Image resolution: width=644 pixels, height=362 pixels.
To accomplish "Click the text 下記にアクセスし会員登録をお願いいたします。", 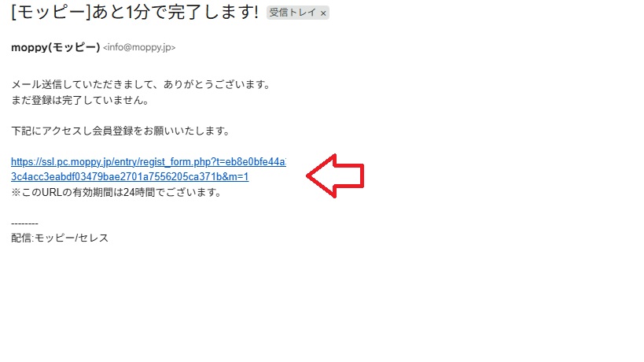I will pos(120,131).
